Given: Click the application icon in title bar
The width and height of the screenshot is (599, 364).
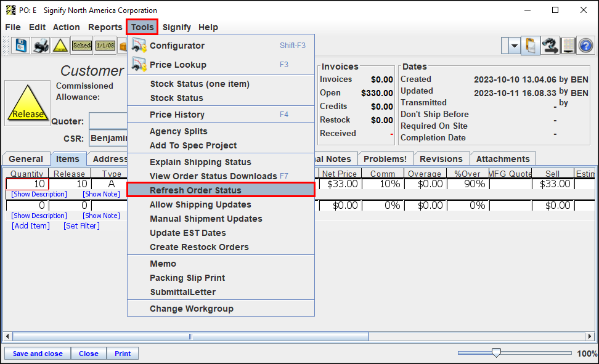Looking at the screenshot, I should pos(10,10).
